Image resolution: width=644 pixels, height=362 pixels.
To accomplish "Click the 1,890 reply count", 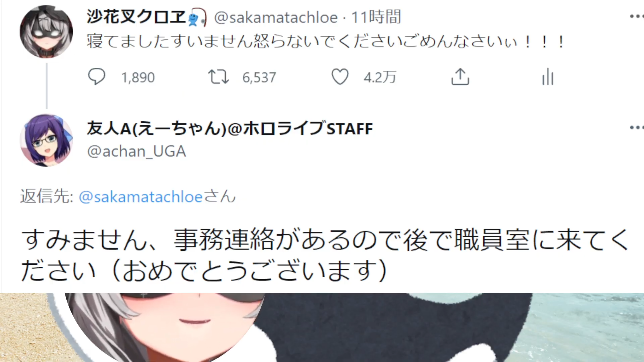I will coord(138,77).
